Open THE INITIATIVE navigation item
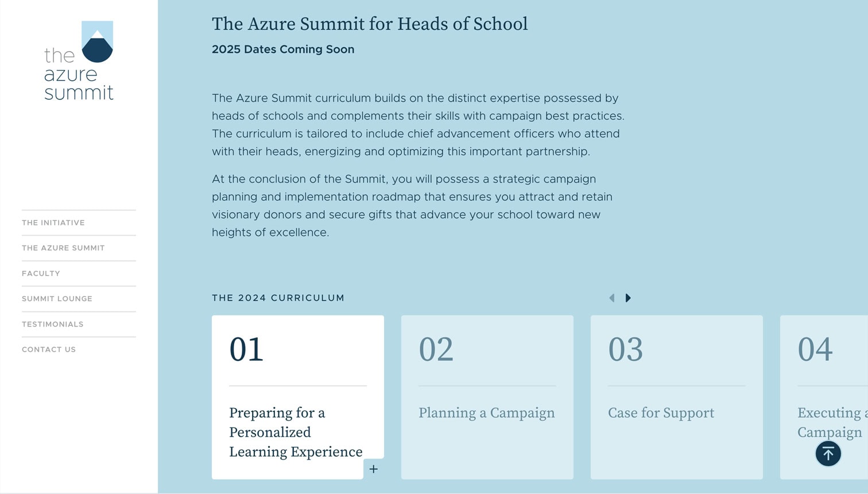This screenshot has height=494, width=868. 53,223
